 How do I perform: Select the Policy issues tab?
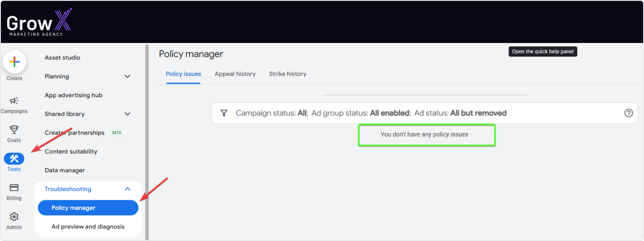point(183,74)
